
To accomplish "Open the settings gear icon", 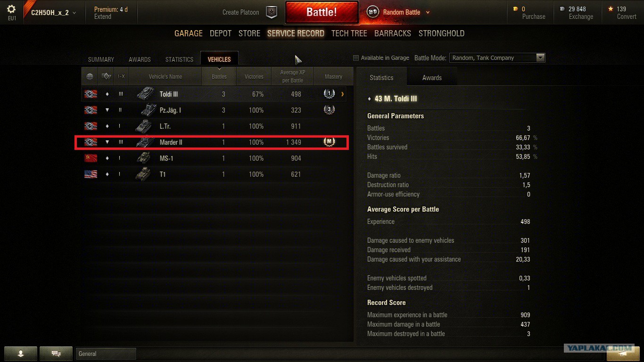I will [x=11, y=9].
